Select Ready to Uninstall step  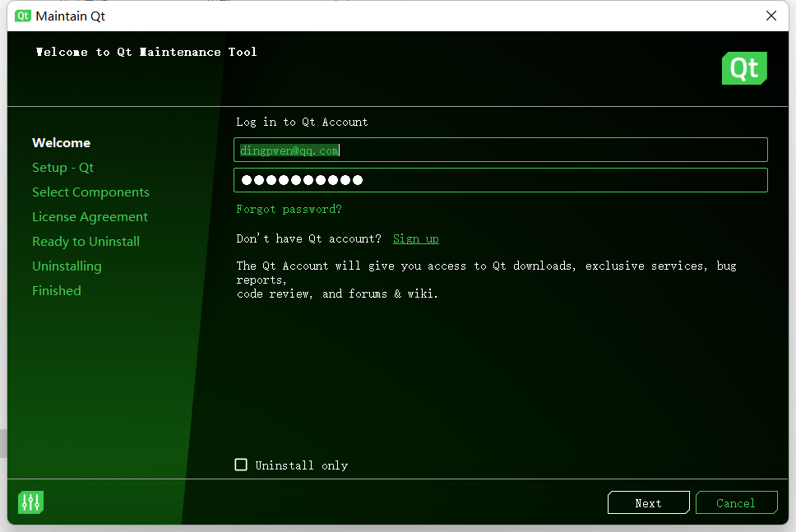pyautogui.click(x=86, y=241)
